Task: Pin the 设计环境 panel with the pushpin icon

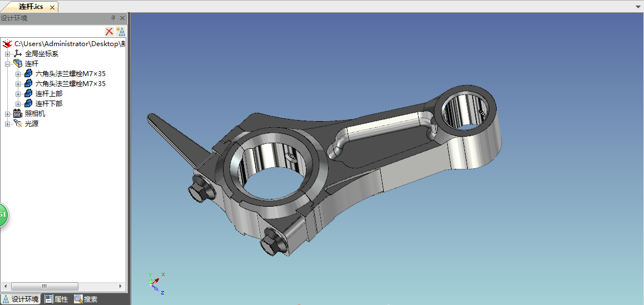Action: (113, 18)
